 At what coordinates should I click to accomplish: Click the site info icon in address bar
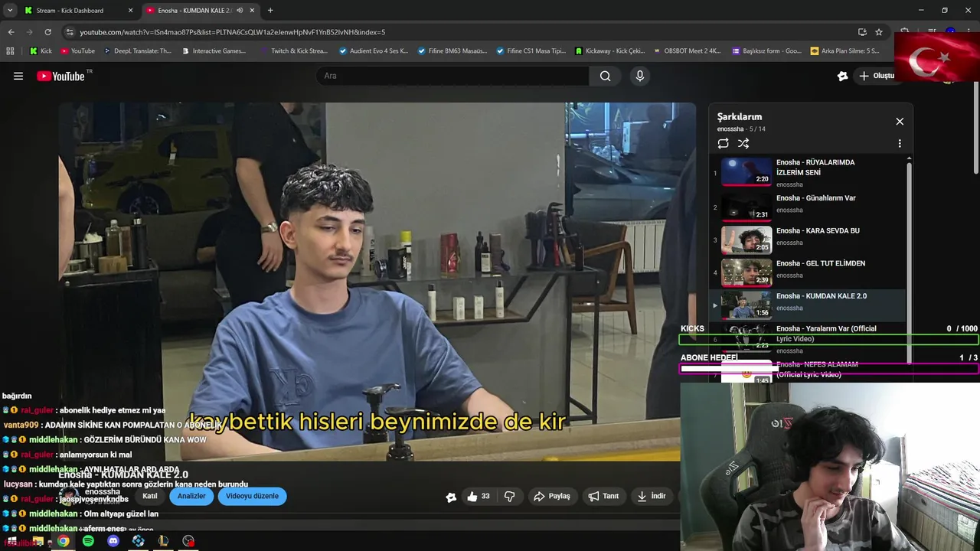click(x=70, y=32)
